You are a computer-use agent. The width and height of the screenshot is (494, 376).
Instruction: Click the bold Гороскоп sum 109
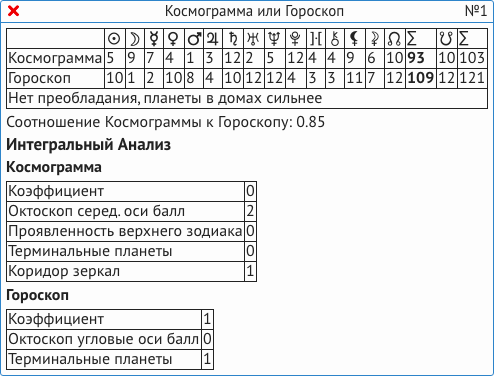(420, 78)
